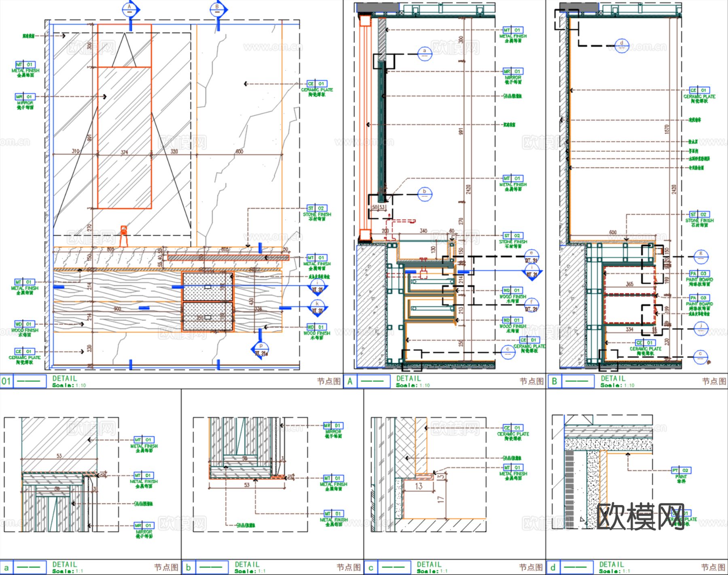Viewport: 728px width, 575px height.
Task: Select detail callout bubble 'a' in section A
Action: point(425,53)
